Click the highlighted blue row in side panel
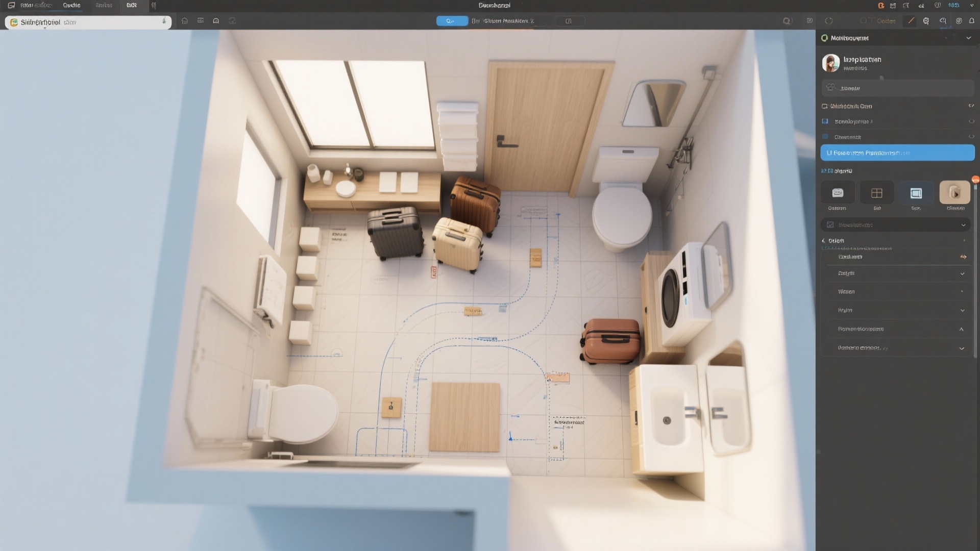 pyautogui.click(x=897, y=153)
